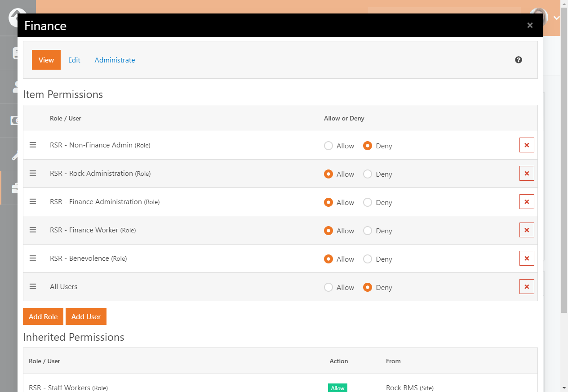Click the help question mark icon

point(519,60)
